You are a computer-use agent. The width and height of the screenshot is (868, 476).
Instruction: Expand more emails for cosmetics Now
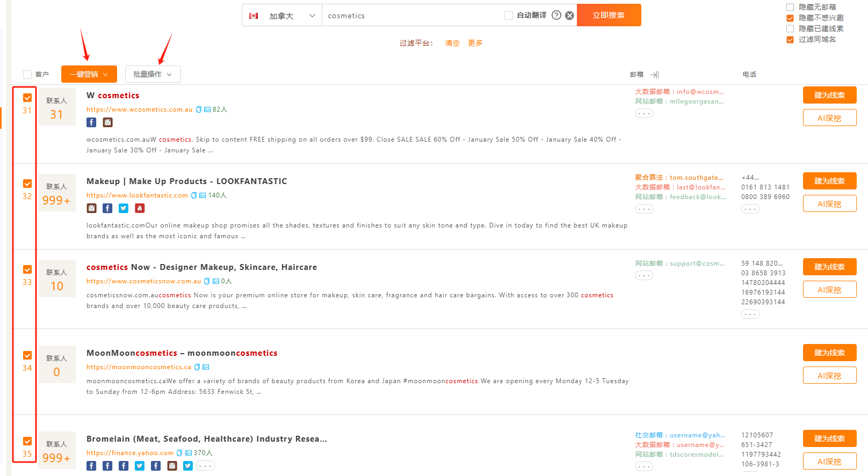tap(644, 275)
